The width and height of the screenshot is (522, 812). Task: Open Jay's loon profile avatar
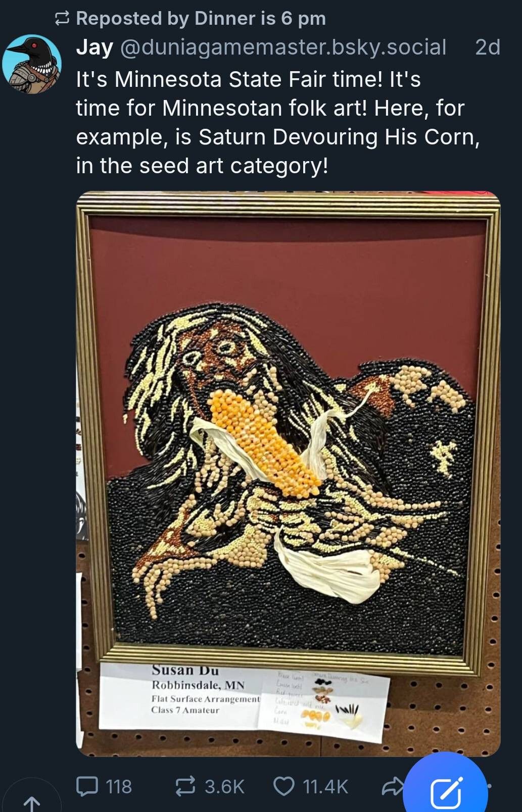[x=32, y=64]
